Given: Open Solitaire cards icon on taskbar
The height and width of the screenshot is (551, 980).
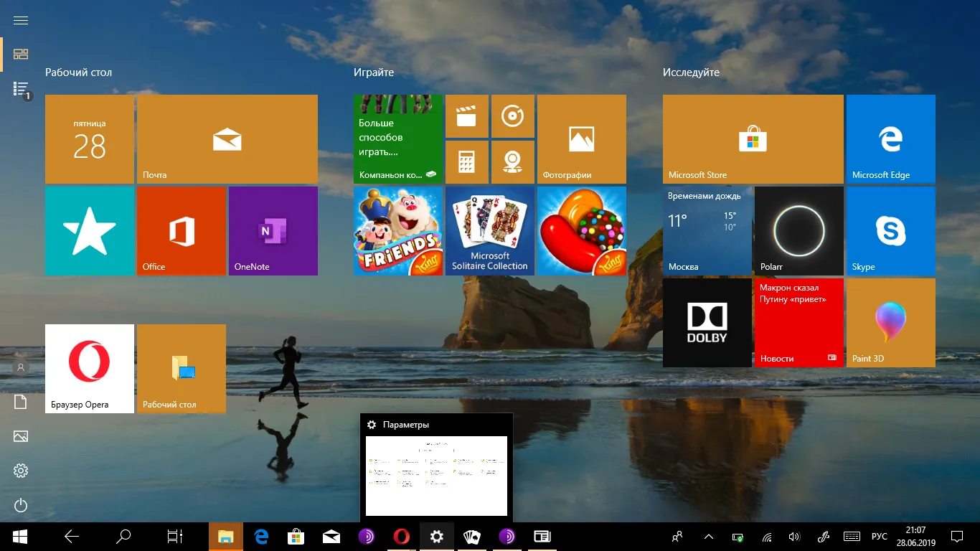Looking at the screenshot, I should (x=472, y=537).
